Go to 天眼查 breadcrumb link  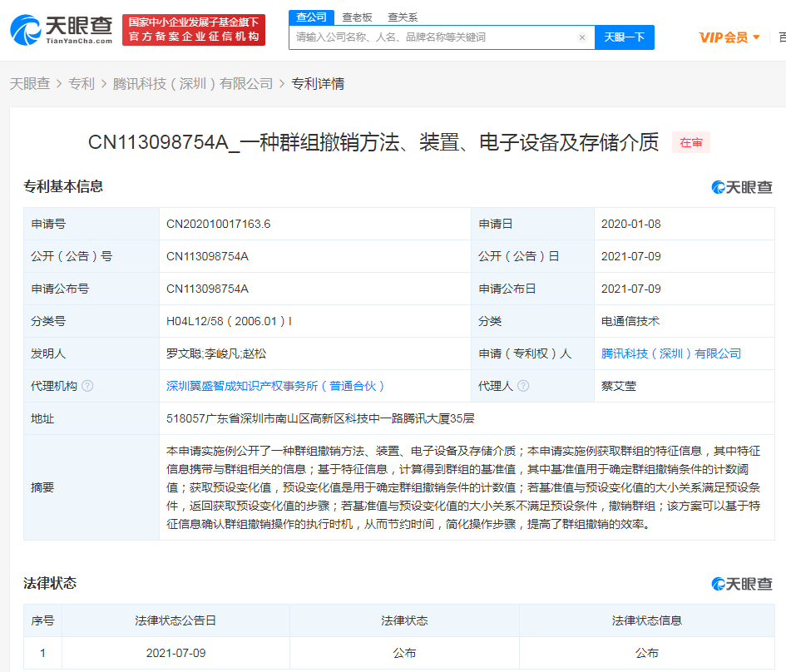point(30,84)
